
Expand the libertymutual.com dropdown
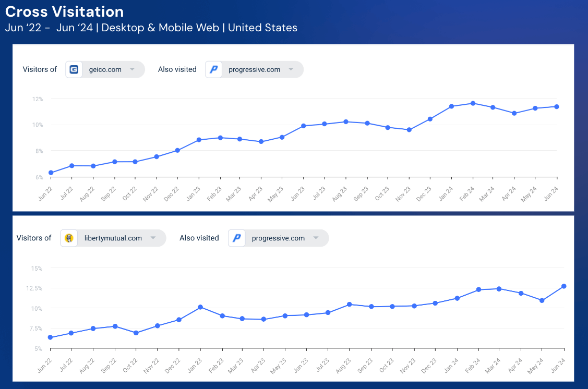coord(153,238)
